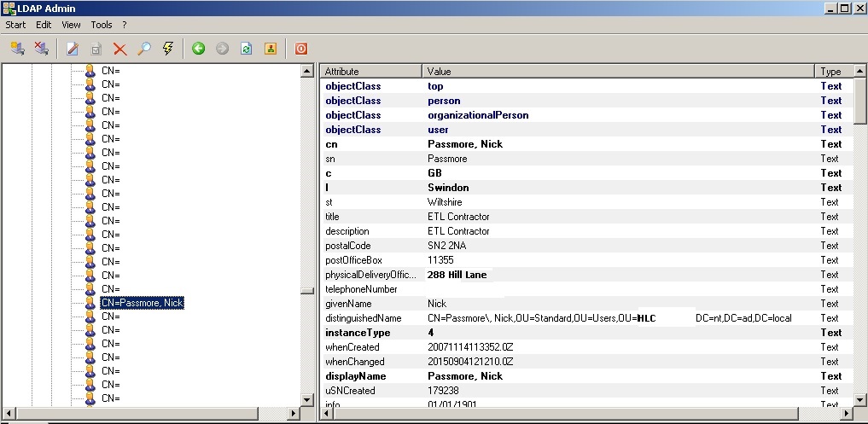868x424 pixels.
Task: Click the attribute list vertical scrollbar thumb
Action: [859, 101]
